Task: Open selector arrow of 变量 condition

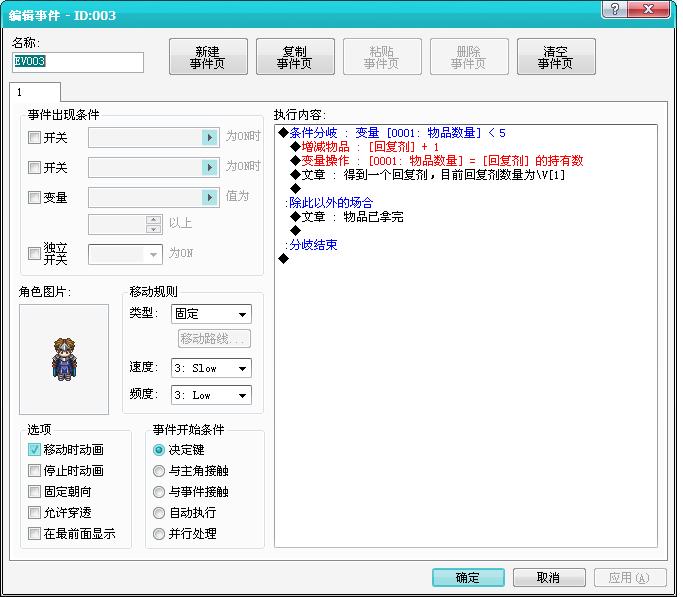Action: pyautogui.click(x=210, y=198)
